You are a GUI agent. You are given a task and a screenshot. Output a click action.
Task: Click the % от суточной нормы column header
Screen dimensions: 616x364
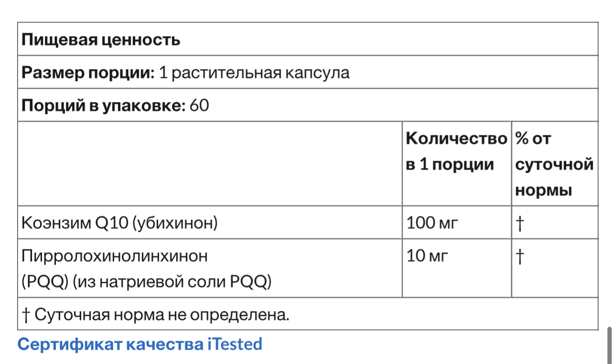[554, 165]
